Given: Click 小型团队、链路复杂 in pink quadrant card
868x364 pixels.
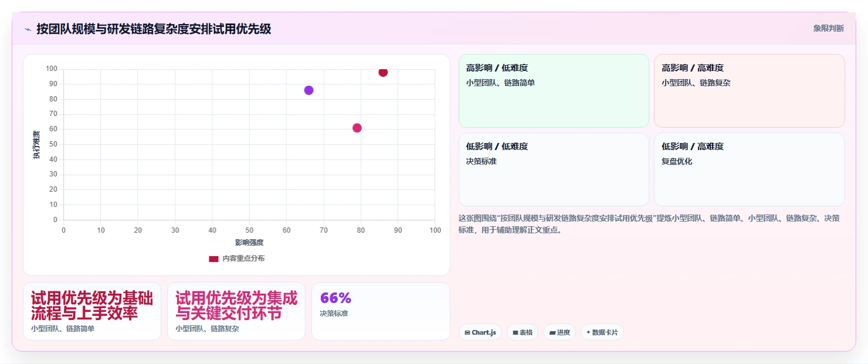Looking at the screenshot, I should pos(696,83).
